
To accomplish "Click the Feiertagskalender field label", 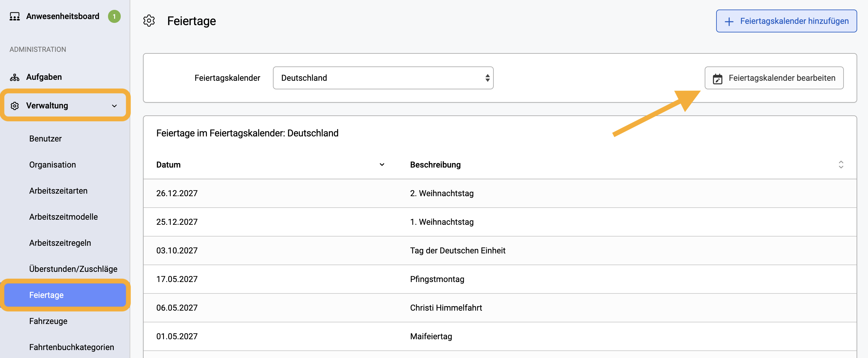I will [227, 78].
